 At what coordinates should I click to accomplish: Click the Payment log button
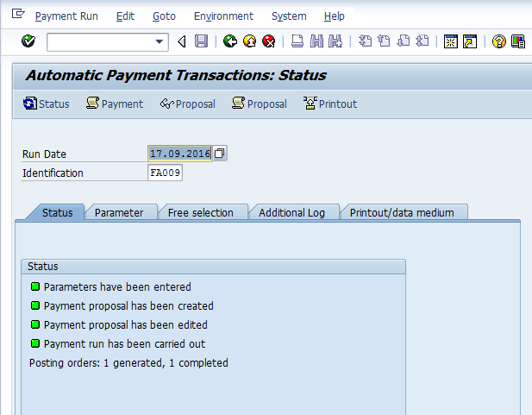pos(115,104)
